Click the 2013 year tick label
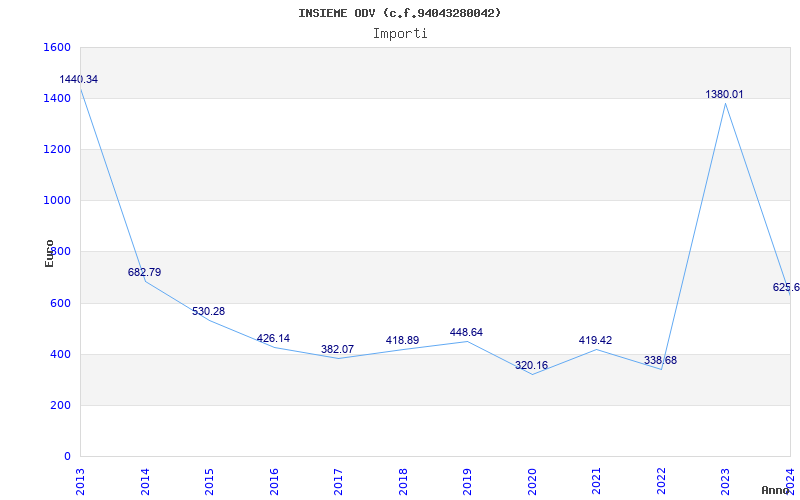This screenshot has width=800, height=500. click(x=81, y=480)
